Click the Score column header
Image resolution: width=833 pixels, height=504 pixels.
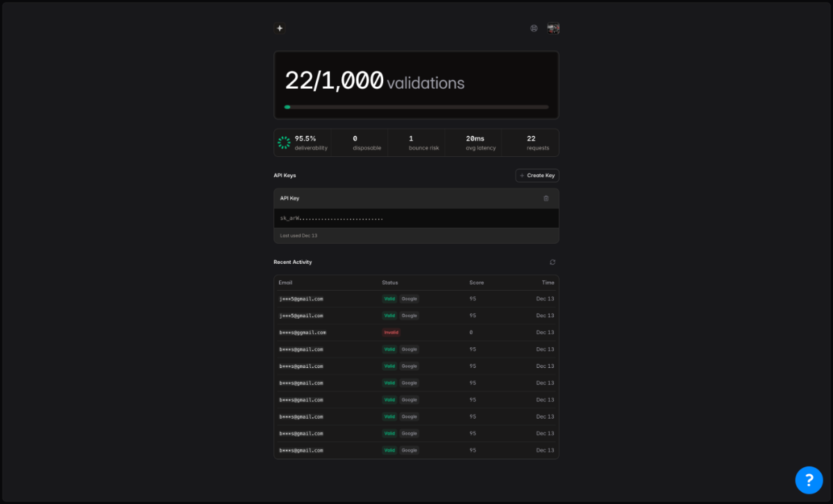point(476,283)
